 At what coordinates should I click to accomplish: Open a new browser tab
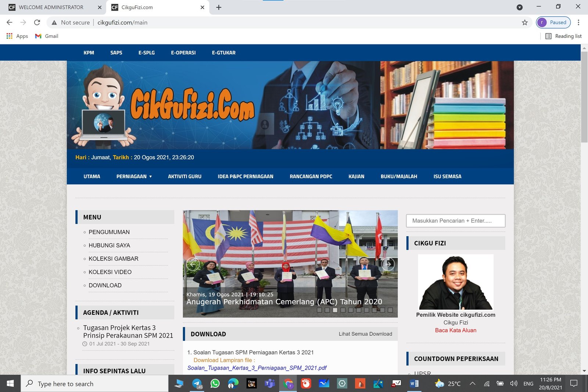coord(219,7)
